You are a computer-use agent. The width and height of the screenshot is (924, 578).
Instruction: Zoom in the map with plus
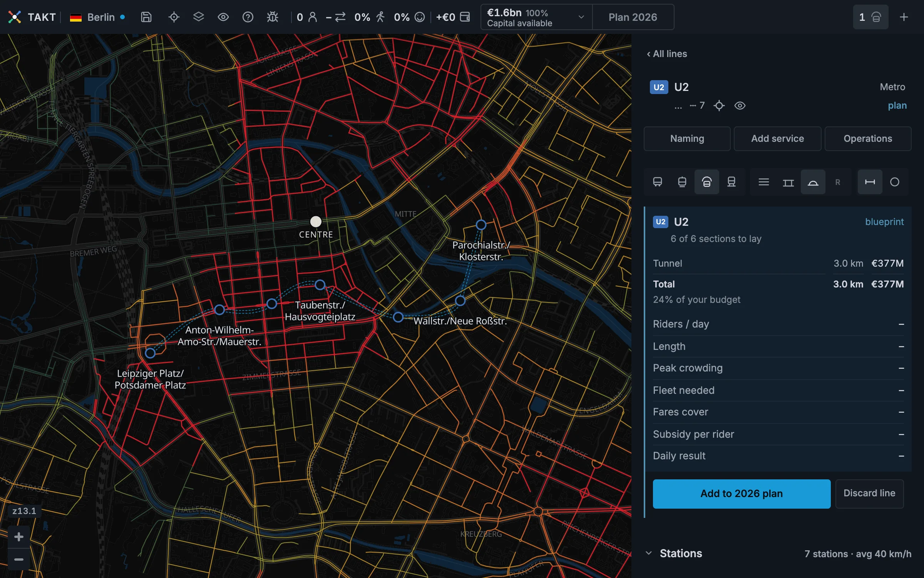(x=18, y=537)
